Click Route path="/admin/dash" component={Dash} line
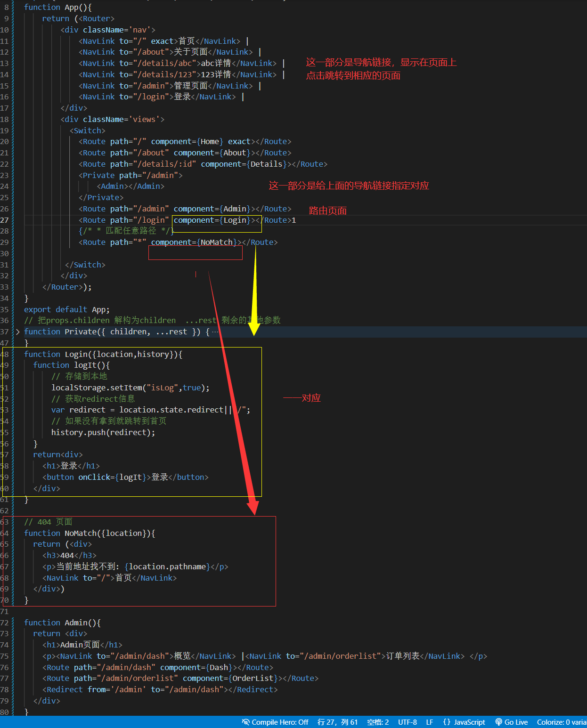The width and height of the screenshot is (587, 728). tap(158, 667)
